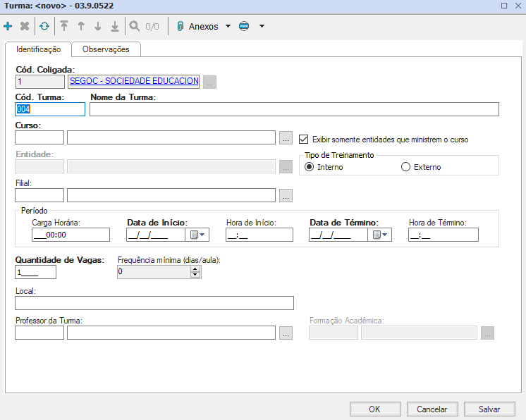Screen dimensions: 526x420
Task: Click the refresh icon in the toolbar
Action: click(x=44, y=26)
